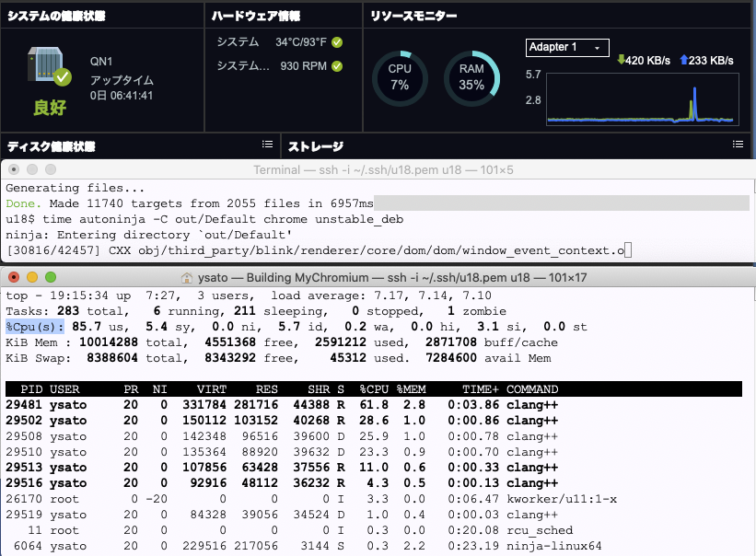The image size is (756, 556).
Task: Click the リソースモニター panel header
Action: (413, 16)
